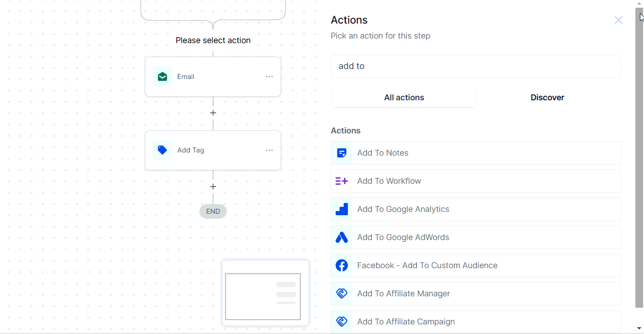Select the Add To Affiliate Campaign action
This screenshot has width=644, height=334.
pyautogui.click(x=476, y=322)
